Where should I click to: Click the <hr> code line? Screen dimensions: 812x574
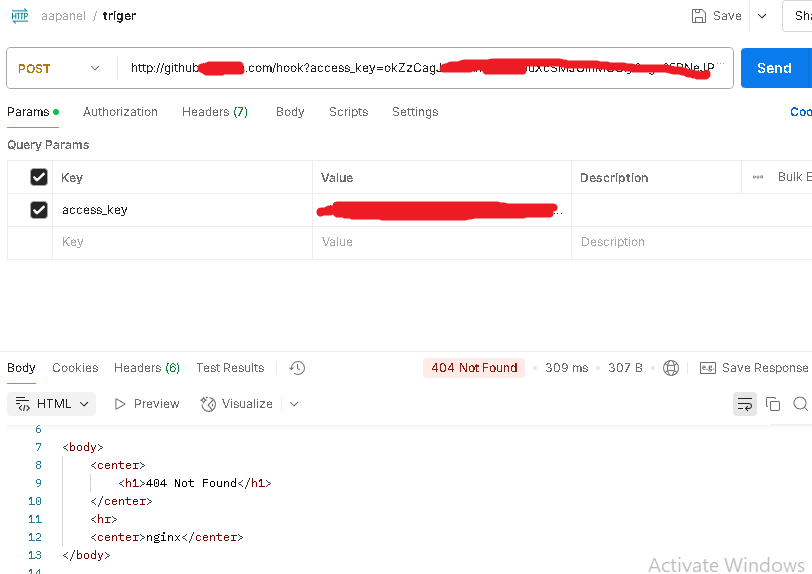(x=104, y=519)
